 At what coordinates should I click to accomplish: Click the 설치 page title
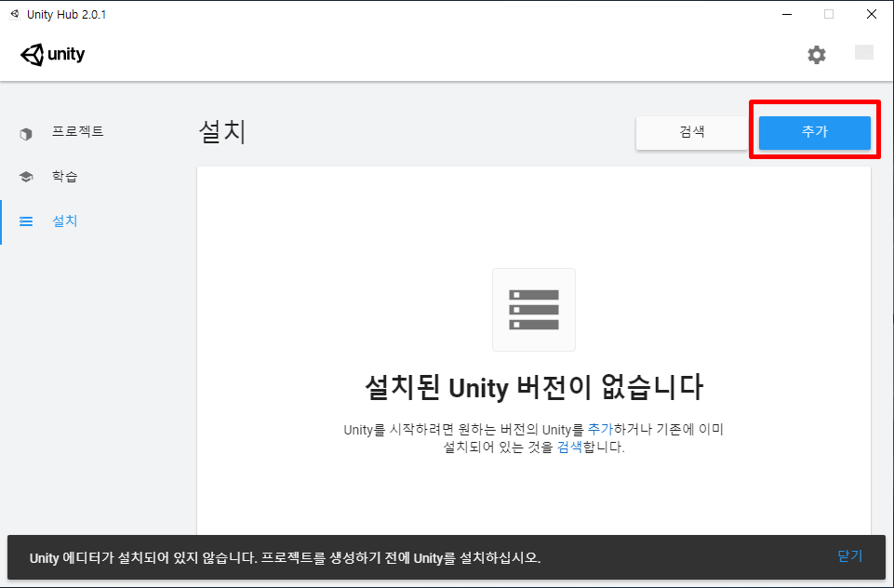[222, 132]
